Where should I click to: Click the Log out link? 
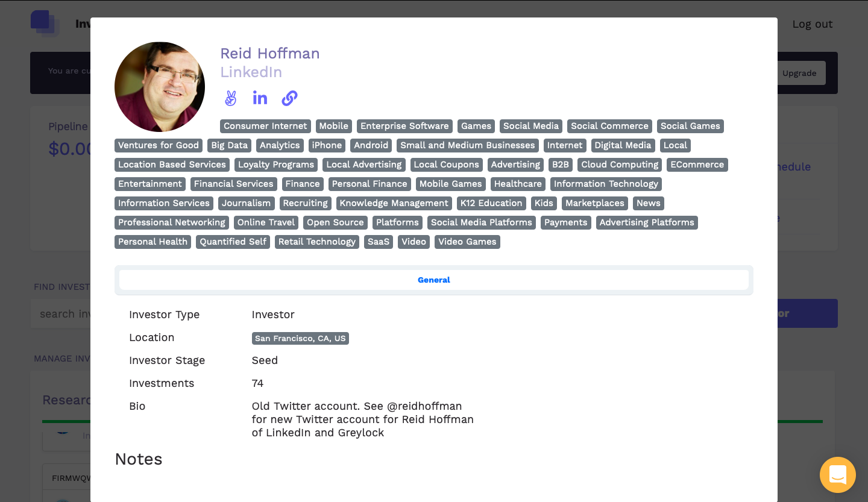(812, 24)
